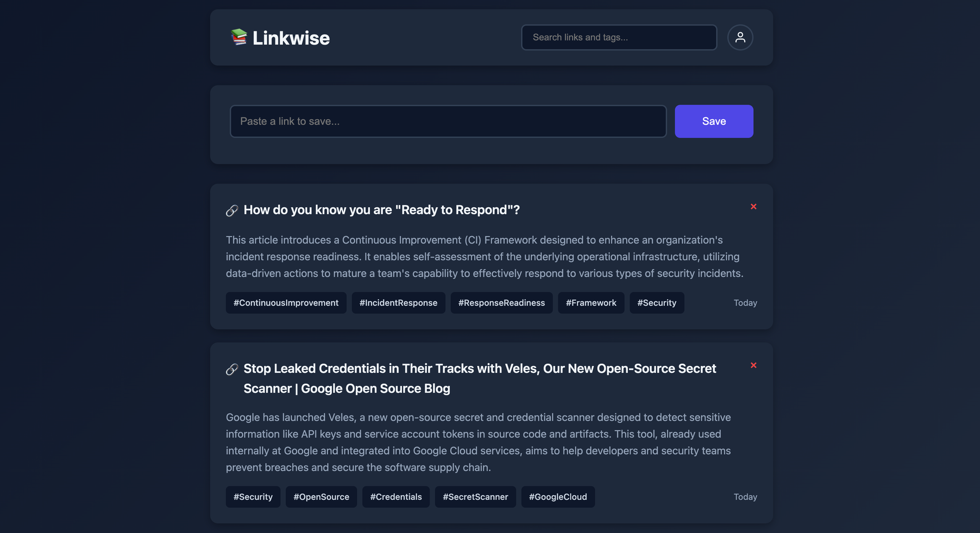Delete the "Ready to Respond" bookmark
The width and height of the screenshot is (980, 533).
coord(753,207)
